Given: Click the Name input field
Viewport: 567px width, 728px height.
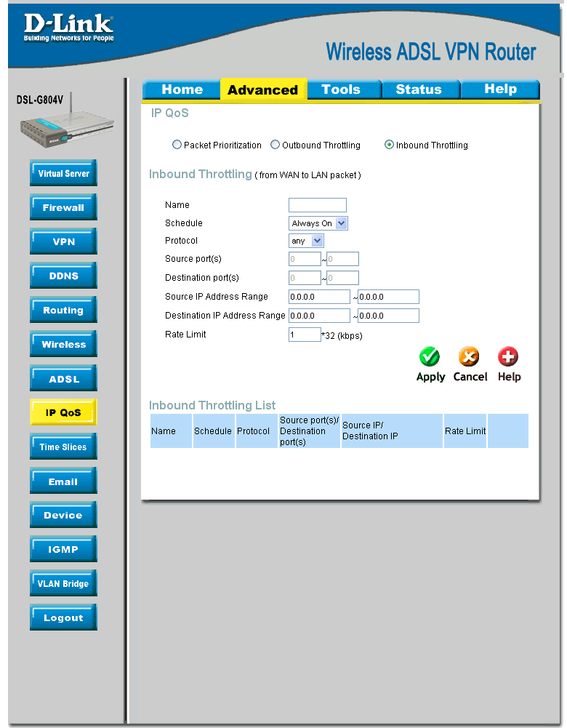Looking at the screenshot, I should (318, 205).
